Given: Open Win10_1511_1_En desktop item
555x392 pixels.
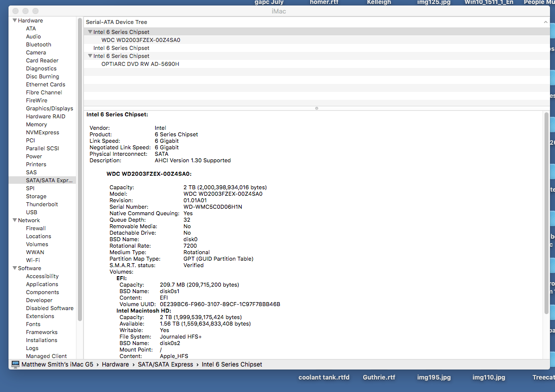Looking at the screenshot, I should [489, 2].
